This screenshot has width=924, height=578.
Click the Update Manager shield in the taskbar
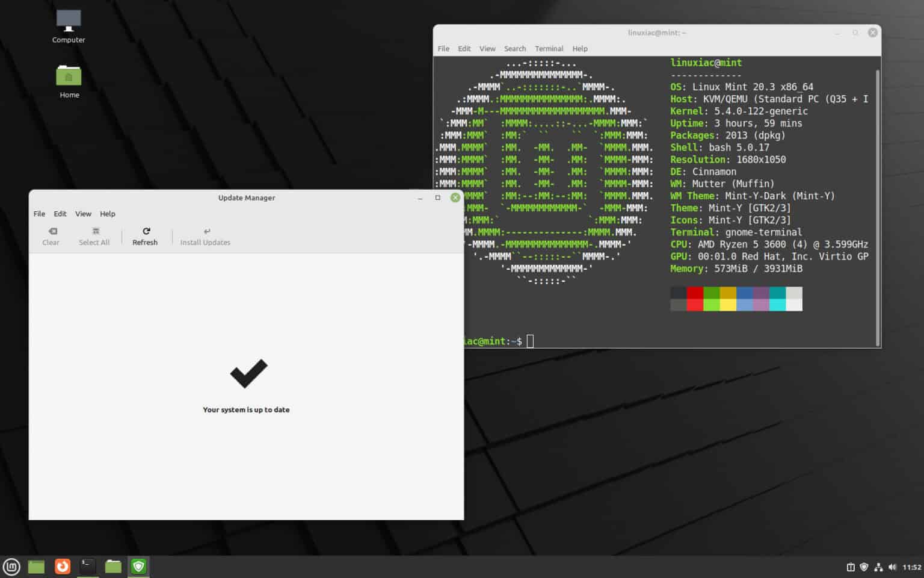point(138,566)
